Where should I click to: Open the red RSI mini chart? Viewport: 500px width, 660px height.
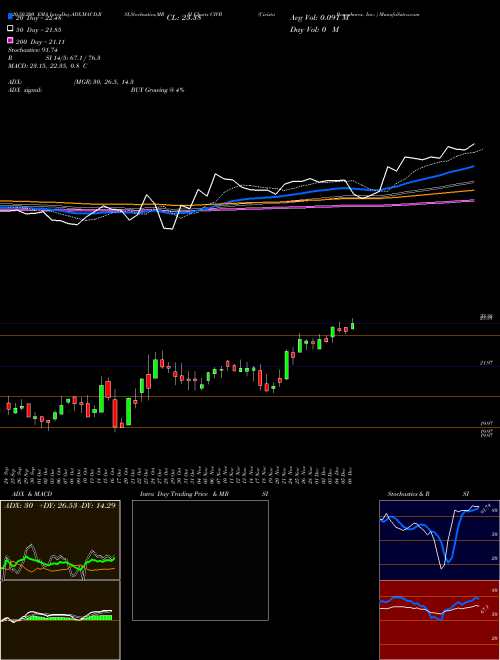coord(439,620)
